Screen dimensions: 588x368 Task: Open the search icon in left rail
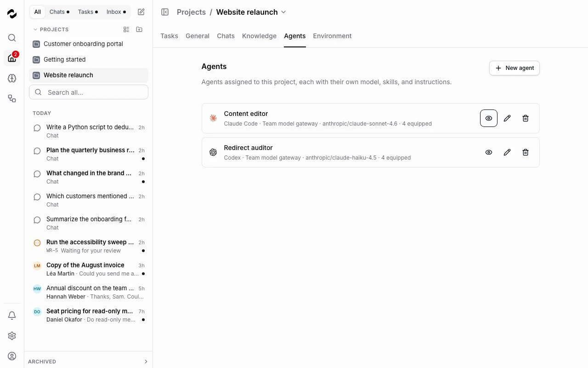[12, 38]
